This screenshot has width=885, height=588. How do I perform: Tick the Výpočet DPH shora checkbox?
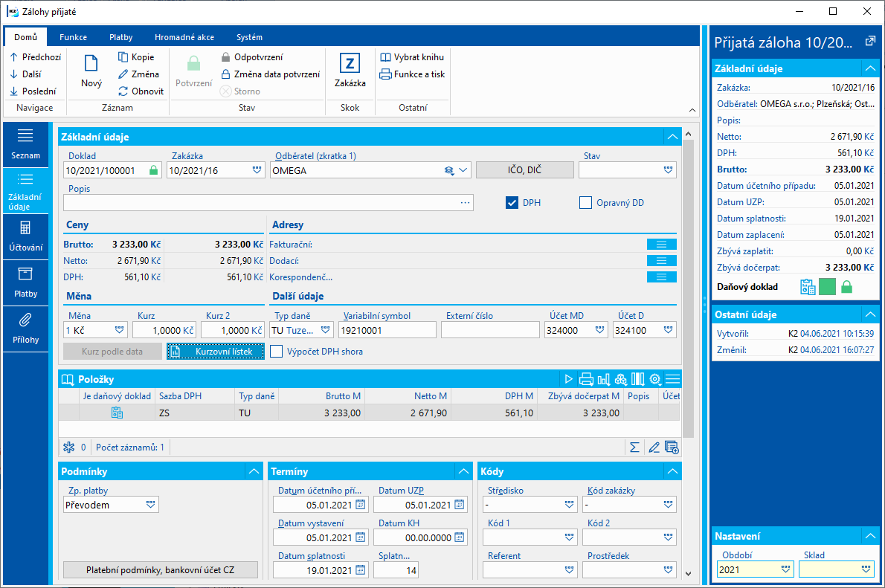pyautogui.click(x=276, y=352)
